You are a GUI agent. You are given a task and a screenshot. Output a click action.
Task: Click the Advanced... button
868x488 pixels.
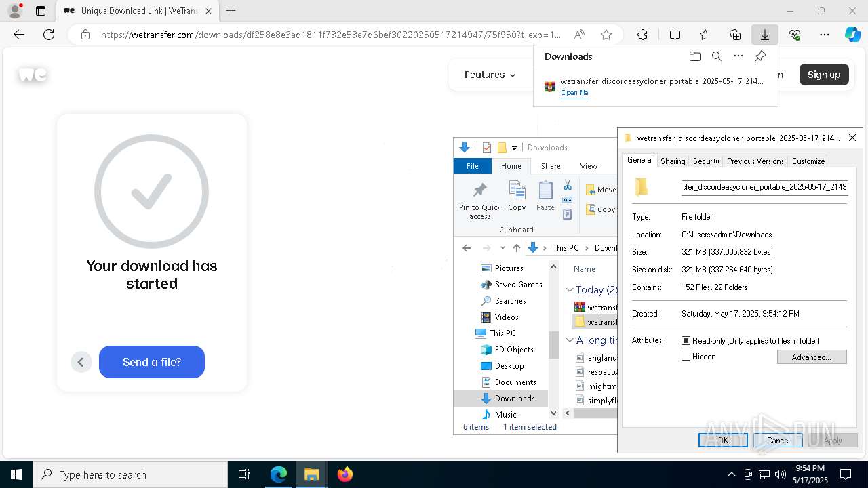pos(812,357)
